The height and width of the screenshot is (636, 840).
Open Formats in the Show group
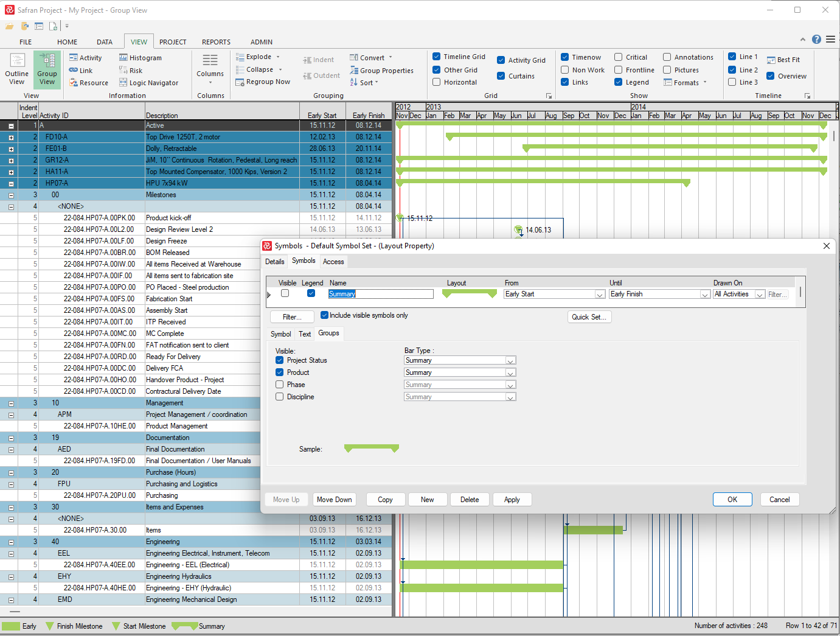click(x=685, y=83)
